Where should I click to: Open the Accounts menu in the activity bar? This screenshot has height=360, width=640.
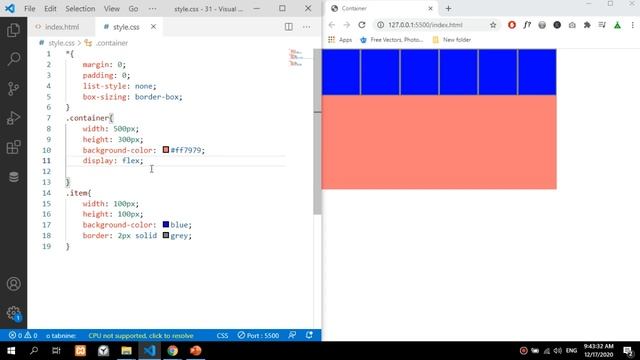(x=13, y=284)
